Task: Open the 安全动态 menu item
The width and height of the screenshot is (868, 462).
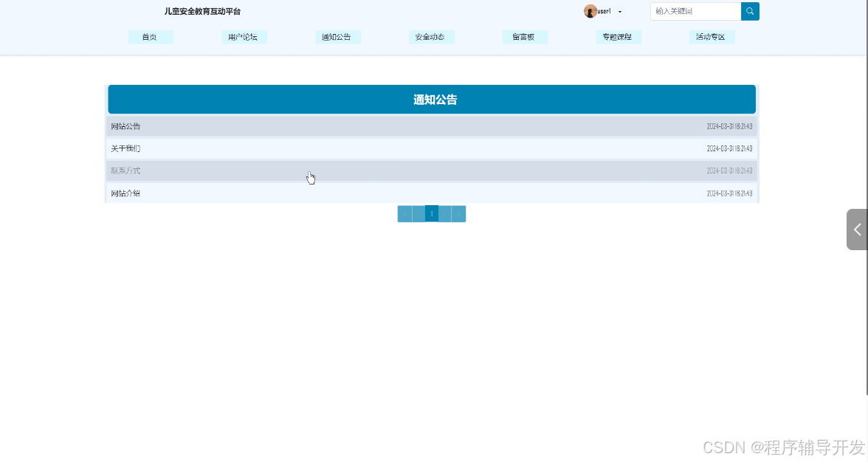Action: (431, 37)
